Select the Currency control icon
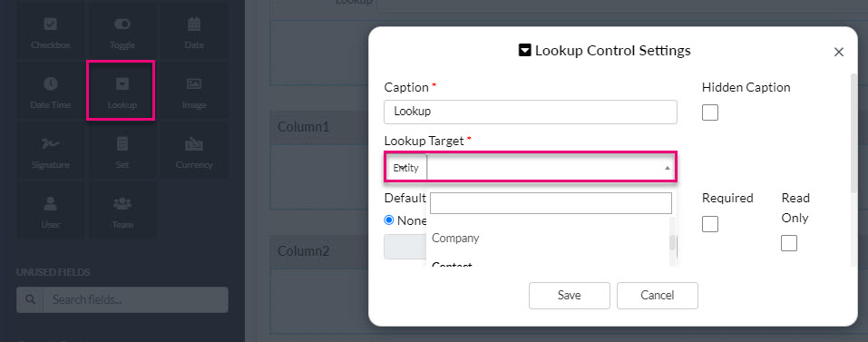 click(x=194, y=143)
